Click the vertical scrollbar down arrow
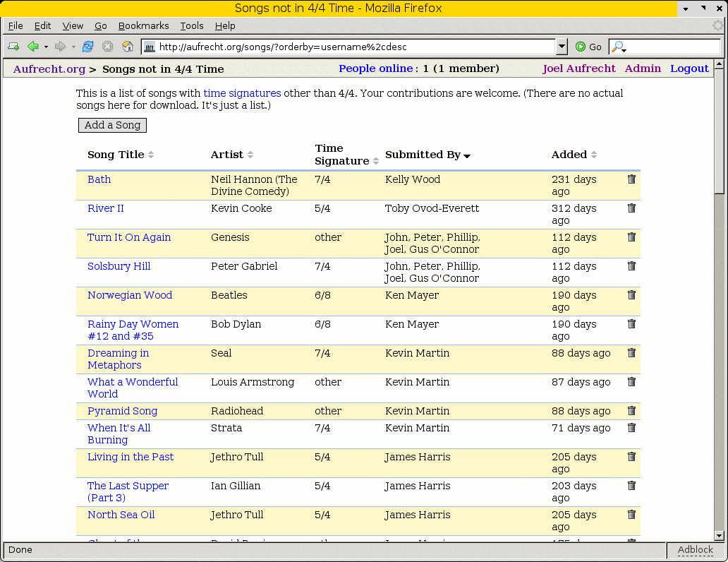The height and width of the screenshot is (562, 728). [x=720, y=536]
